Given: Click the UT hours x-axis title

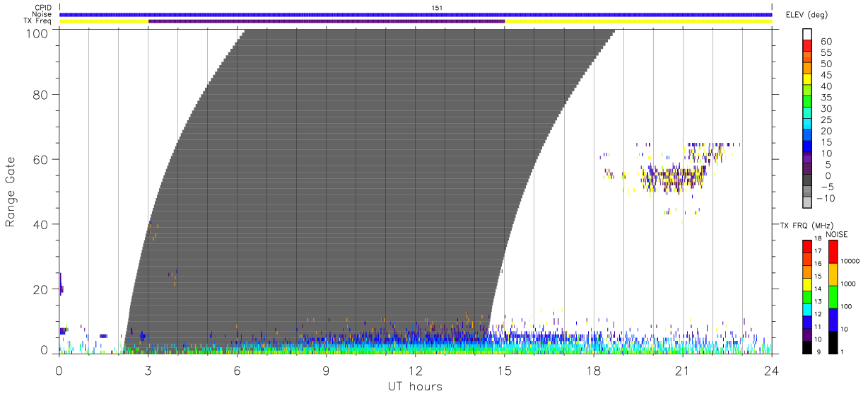Looking at the screenshot, I should pos(414,386).
